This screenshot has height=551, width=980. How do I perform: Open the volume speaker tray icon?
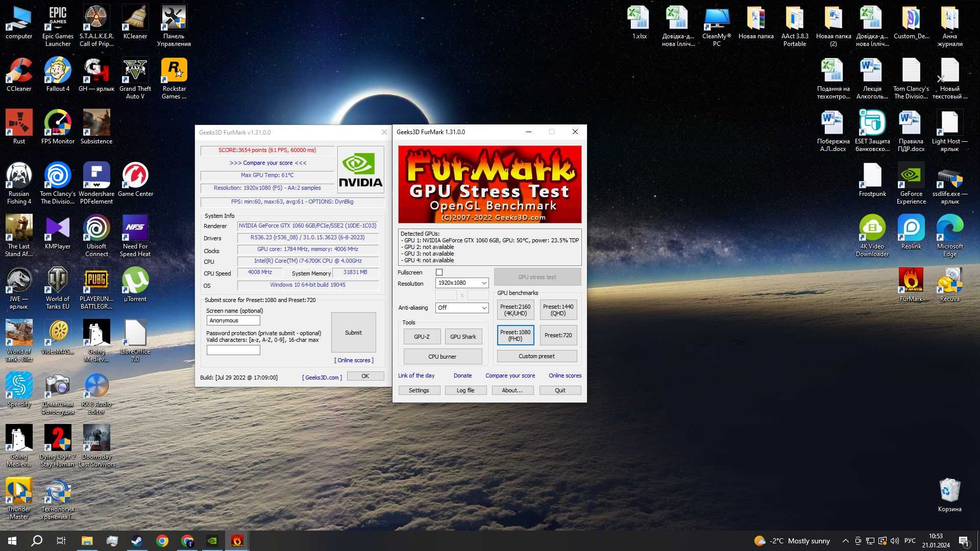point(894,541)
